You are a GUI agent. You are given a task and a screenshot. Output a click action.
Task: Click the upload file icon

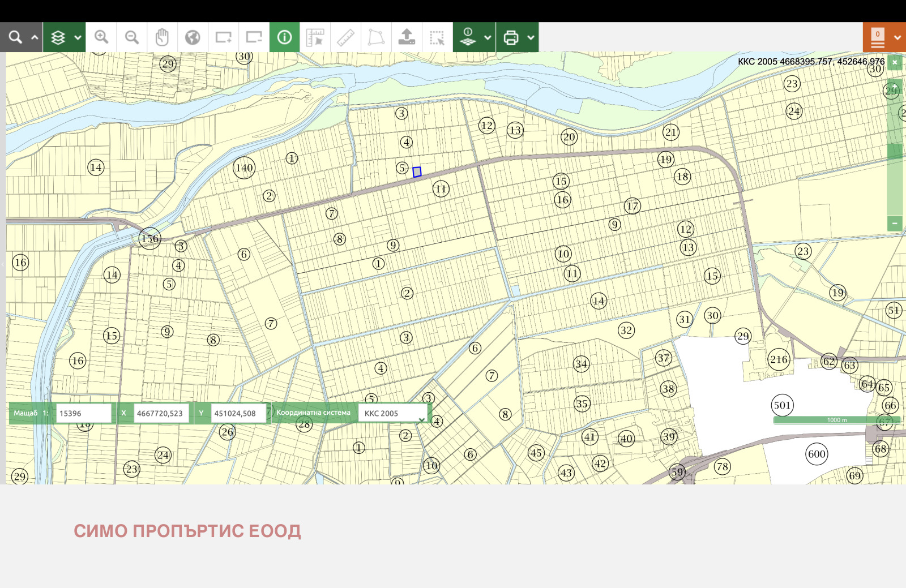pos(407,37)
